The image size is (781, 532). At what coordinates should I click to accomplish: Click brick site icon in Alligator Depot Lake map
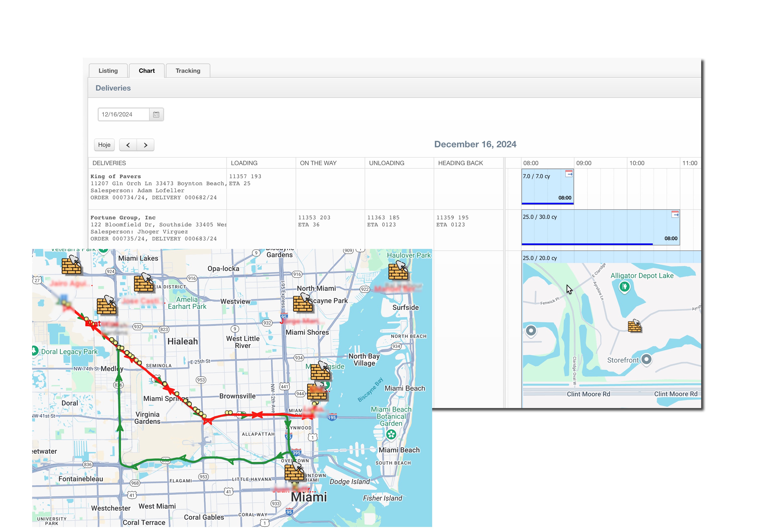634,326
